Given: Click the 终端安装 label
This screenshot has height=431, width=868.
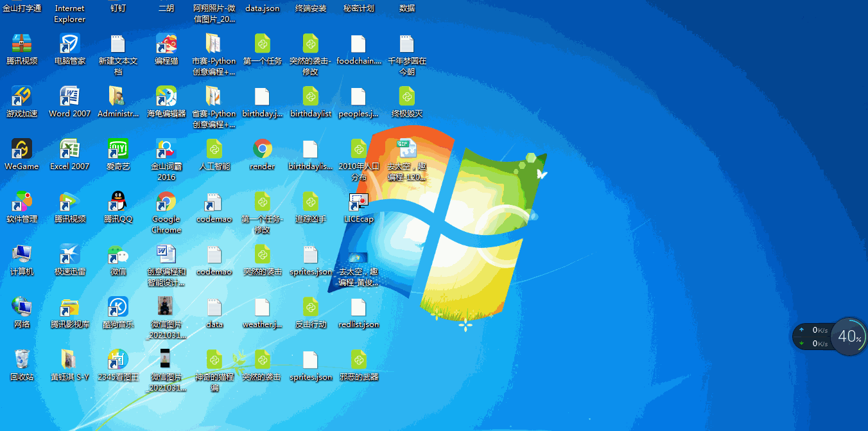Looking at the screenshot, I should (x=311, y=8).
